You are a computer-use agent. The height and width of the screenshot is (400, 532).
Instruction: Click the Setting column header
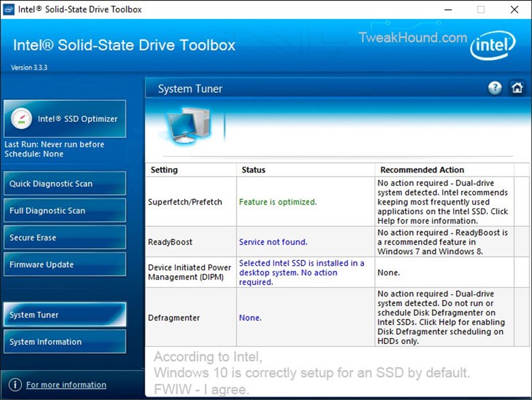click(191, 170)
